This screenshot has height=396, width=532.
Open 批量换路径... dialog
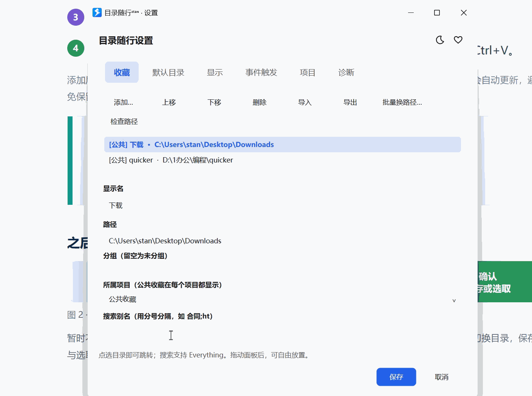click(x=402, y=102)
